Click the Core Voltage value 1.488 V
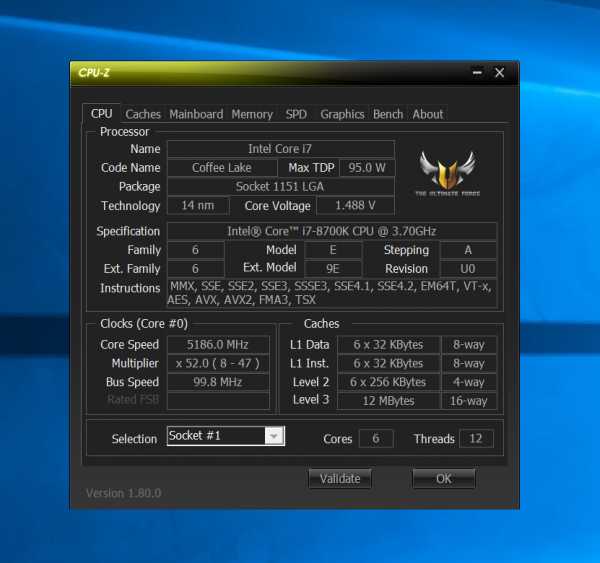The width and height of the screenshot is (600, 563). (355, 206)
